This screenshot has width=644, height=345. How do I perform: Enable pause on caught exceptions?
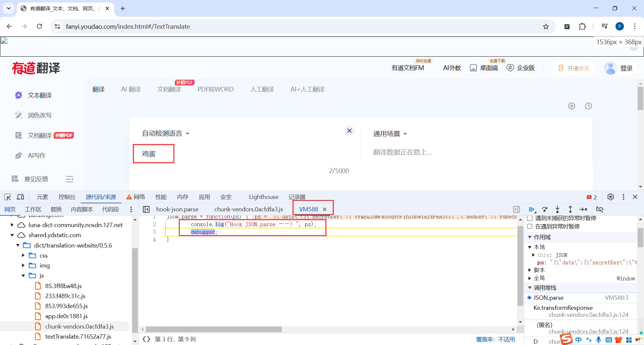[x=530, y=226]
